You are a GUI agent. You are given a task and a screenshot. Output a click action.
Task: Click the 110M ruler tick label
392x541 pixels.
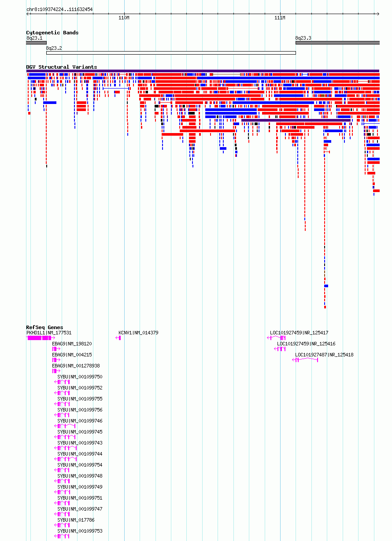[124, 18]
